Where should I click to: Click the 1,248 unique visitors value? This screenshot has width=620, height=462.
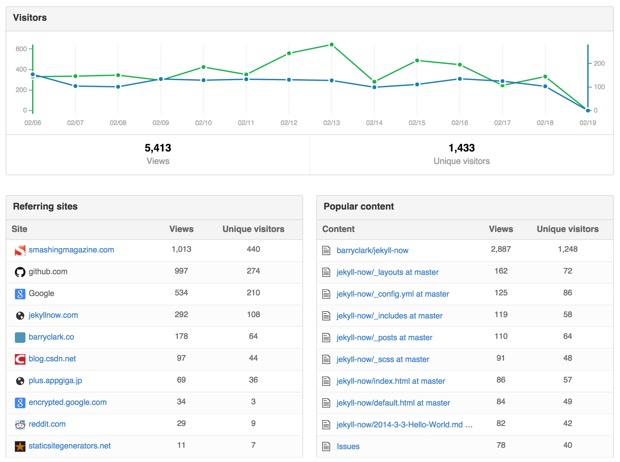(567, 249)
